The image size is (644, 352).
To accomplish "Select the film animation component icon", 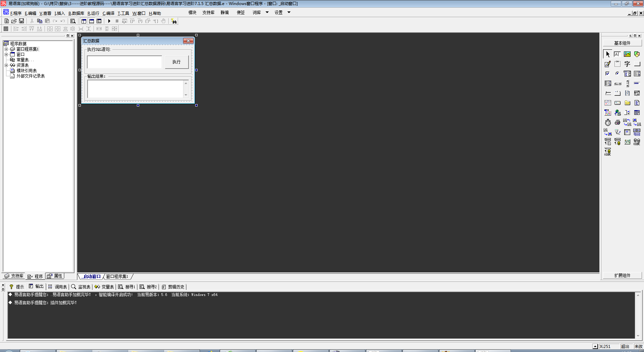I will coord(627,93).
